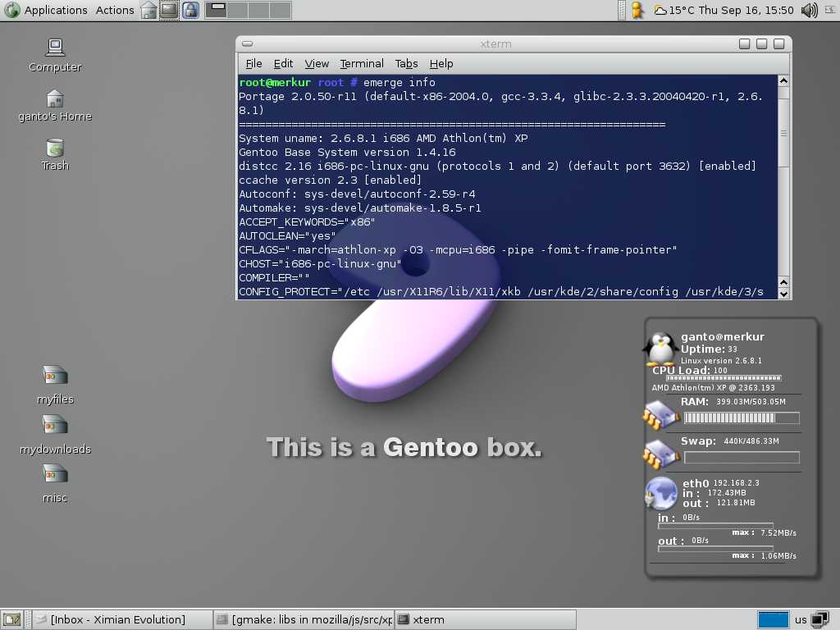This screenshot has height=630, width=840.
Task: Click the terminal scrollbar down arrow
Action: pos(783,293)
